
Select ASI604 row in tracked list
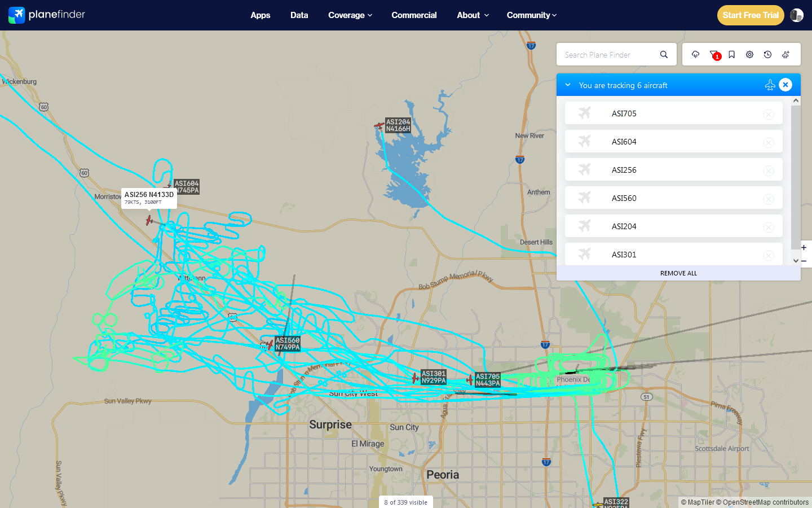tap(674, 141)
